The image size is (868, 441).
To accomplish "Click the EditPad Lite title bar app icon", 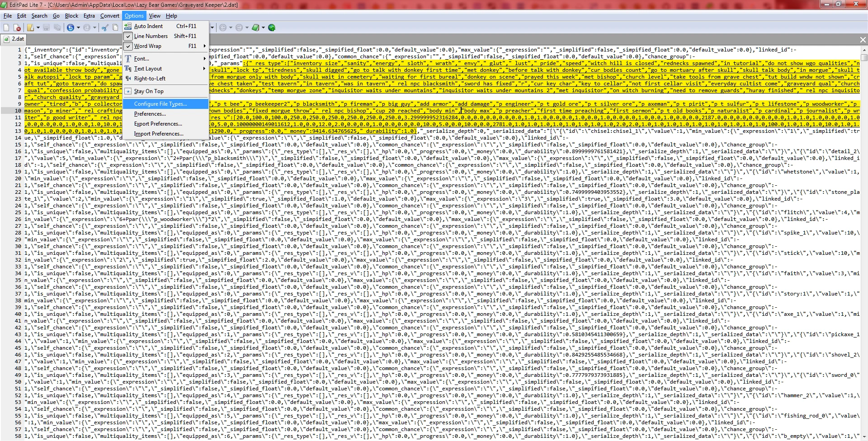I will (5, 5).
